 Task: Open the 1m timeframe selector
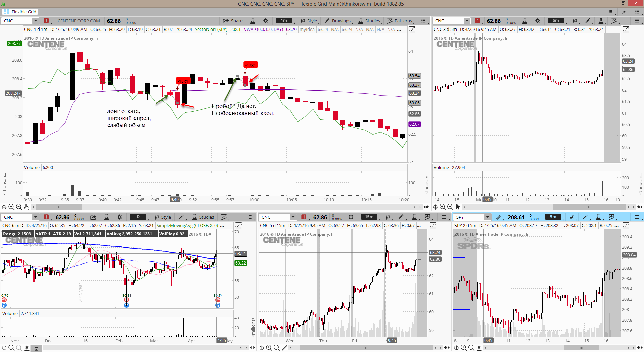point(284,21)
